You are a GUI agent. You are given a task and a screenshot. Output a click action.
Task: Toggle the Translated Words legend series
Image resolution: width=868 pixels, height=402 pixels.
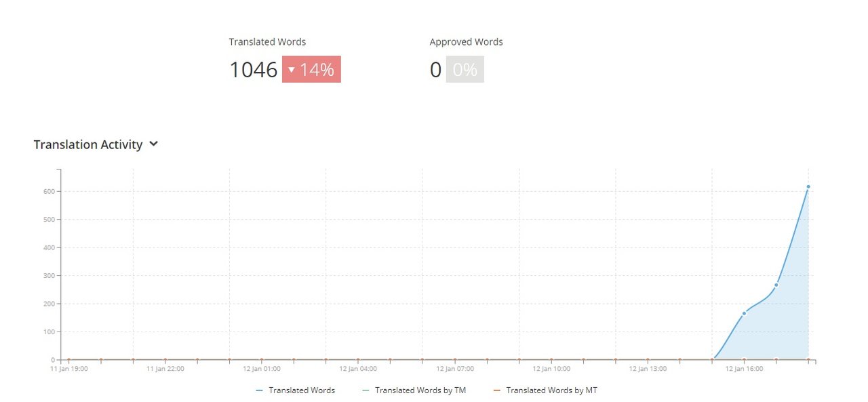[x=301, y=390]
